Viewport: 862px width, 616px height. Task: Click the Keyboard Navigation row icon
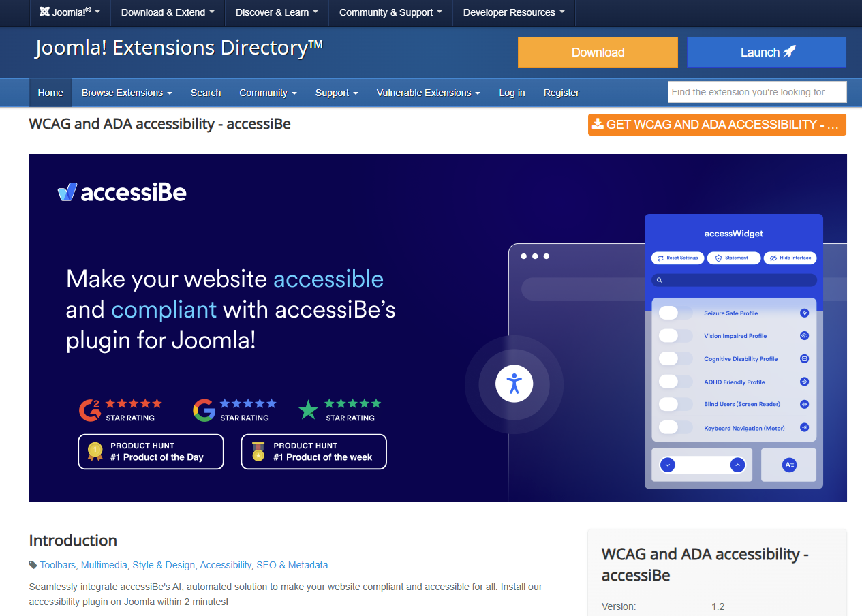(x=804, y=428)
